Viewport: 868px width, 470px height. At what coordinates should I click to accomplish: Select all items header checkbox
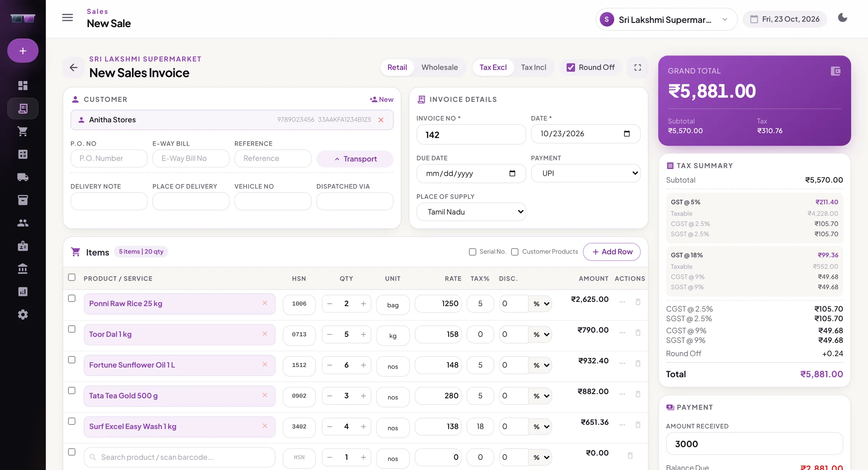click(x=72, y=277)
